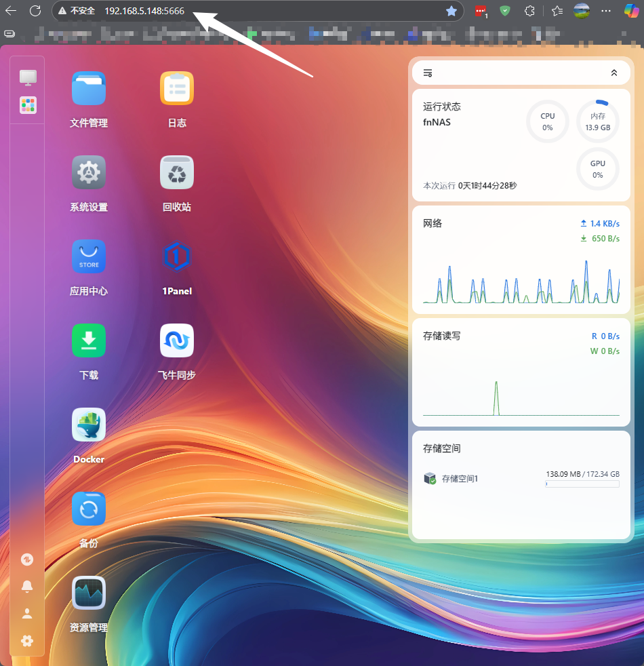Open the 备份 backup app
Image resolution: width=644 pixels, height=666 pixels.
89,509
